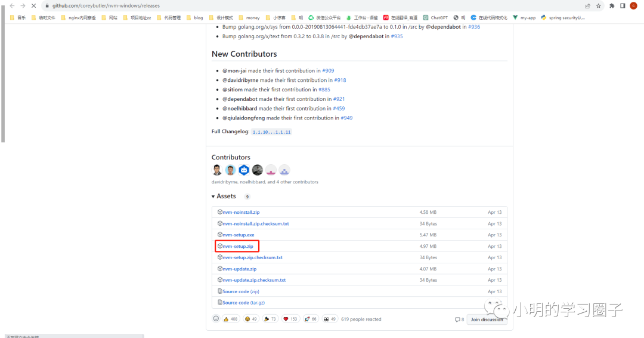This screenshot has width=644, height=338.
Task: Bookmark this page with star icon
Action: pos(599,6)
